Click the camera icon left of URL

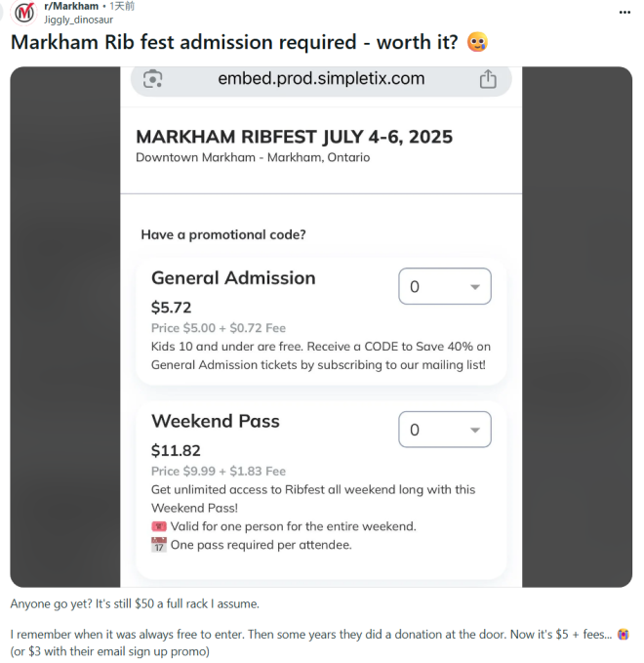152,79
